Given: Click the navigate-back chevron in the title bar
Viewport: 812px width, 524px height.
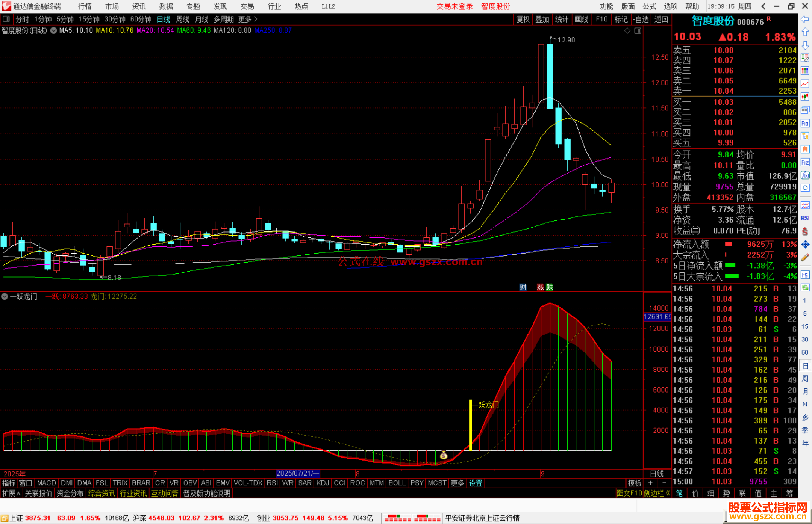Looking at the screenshot, I should pyautogui.click(x=763, y=6).
